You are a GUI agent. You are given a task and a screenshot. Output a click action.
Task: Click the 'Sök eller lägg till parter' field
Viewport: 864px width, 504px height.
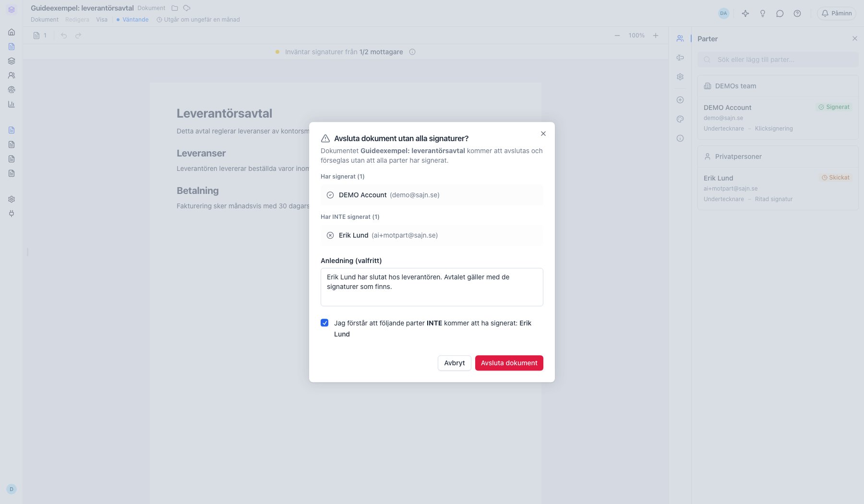(x=778, y=60)
